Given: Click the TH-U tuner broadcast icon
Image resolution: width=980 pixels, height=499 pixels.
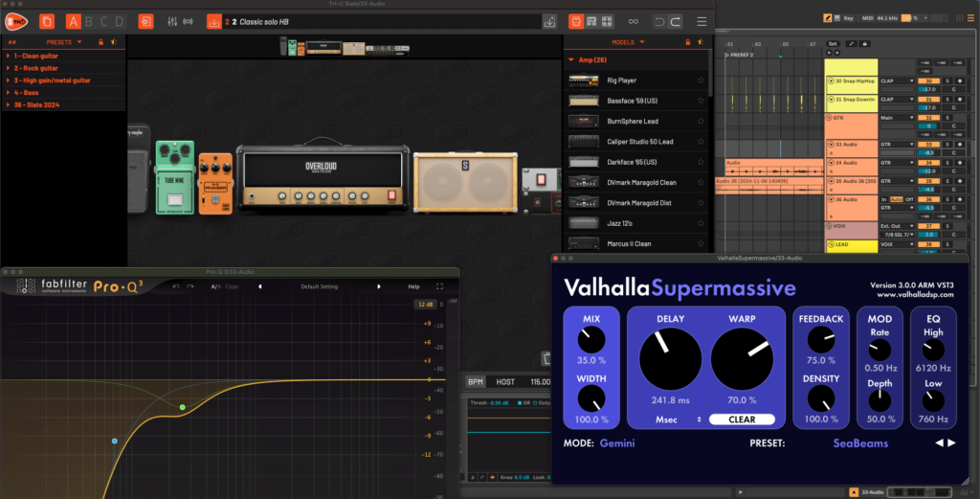Looking at the screenshot, I should (x=188, y=22).
